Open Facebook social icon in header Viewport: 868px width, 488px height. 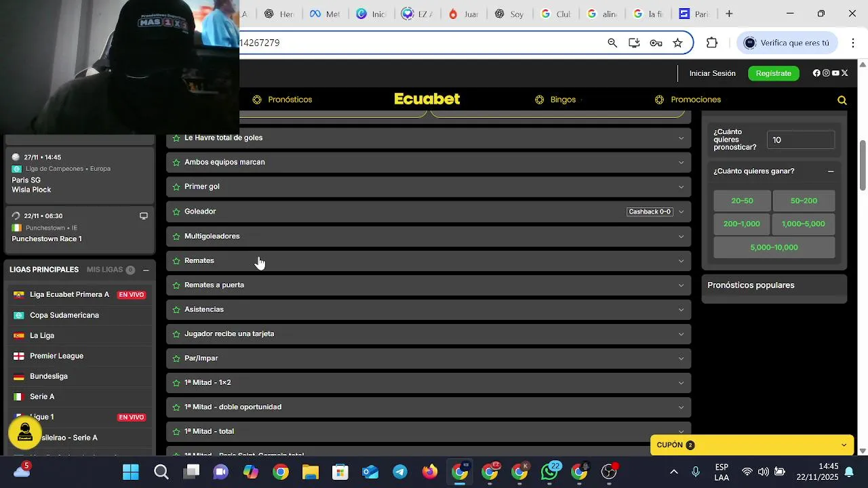coord(816,73)
